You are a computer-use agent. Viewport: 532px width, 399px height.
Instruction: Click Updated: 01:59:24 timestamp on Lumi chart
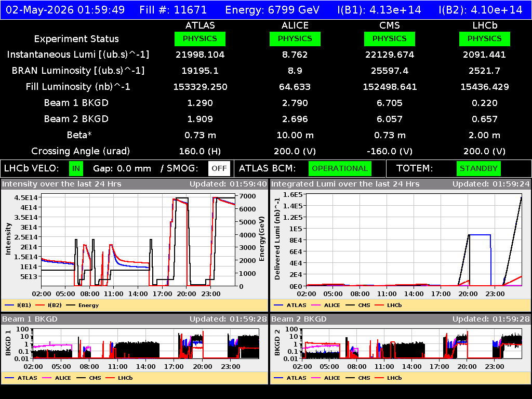point(491,184)
